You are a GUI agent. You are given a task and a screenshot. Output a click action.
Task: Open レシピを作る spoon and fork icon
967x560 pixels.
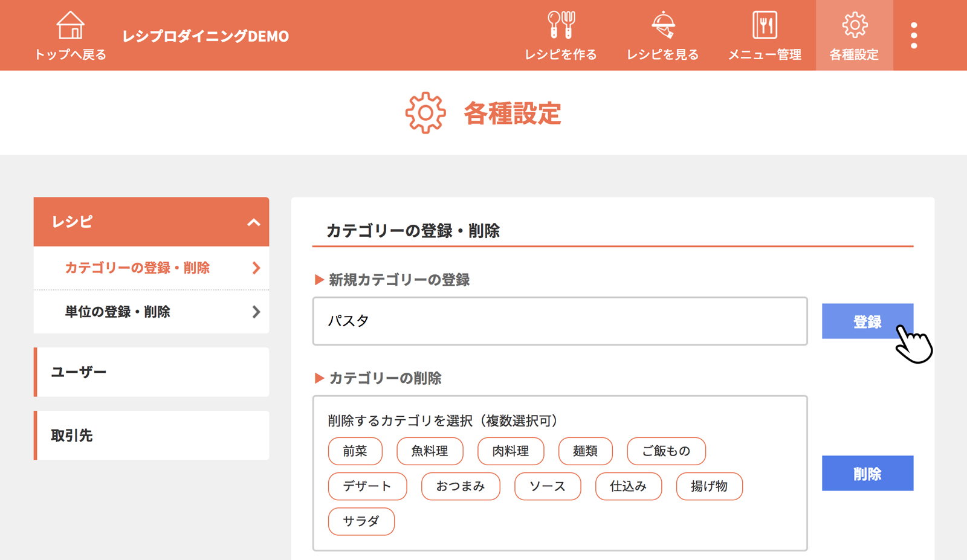[560, 25]
